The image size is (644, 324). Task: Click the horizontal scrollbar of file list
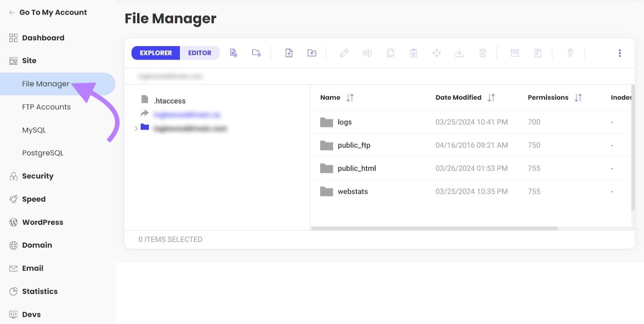(x=434, y=228)
